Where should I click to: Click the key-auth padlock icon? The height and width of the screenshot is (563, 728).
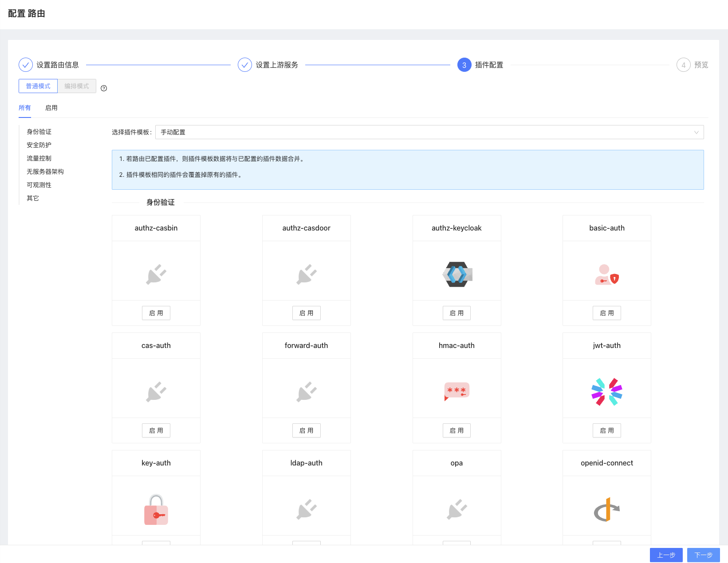[156, 509]
